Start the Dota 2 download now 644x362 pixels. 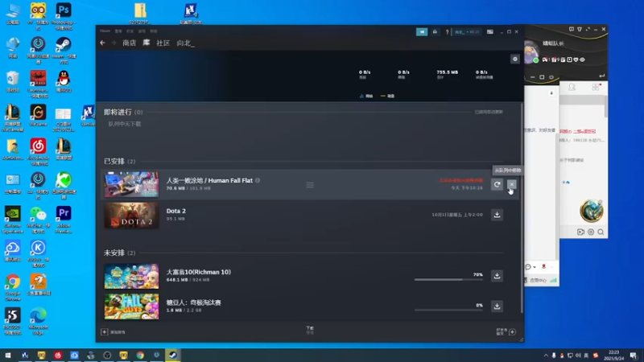tap(497, 215)
